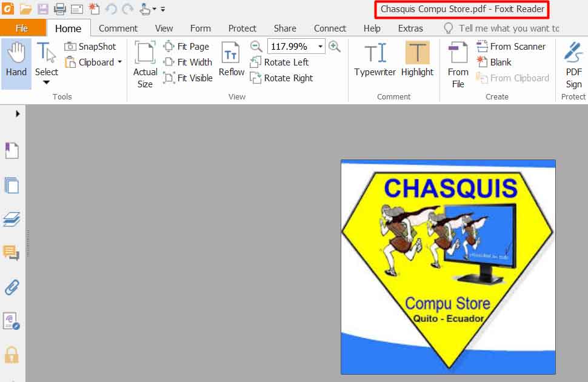The image size is (588, 382).
Task: Choose the Select text tool
Action: [47, 59]
